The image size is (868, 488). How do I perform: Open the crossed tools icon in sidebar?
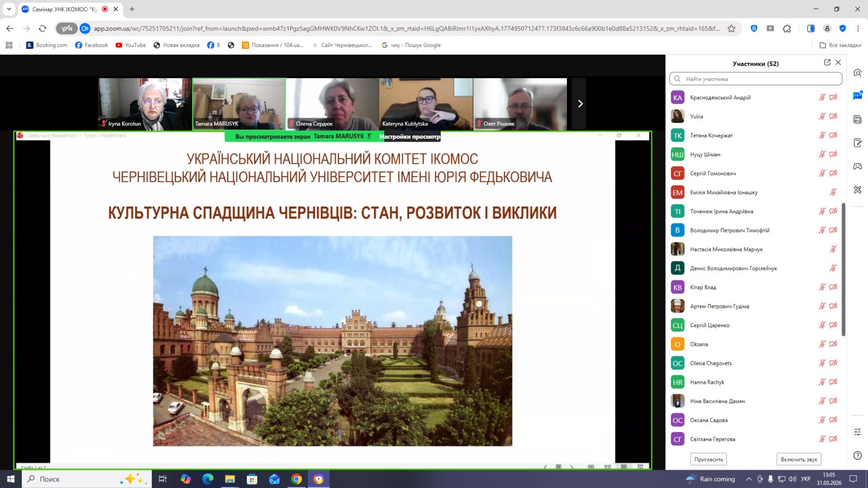pyautogui.click(x=858, y=190)
